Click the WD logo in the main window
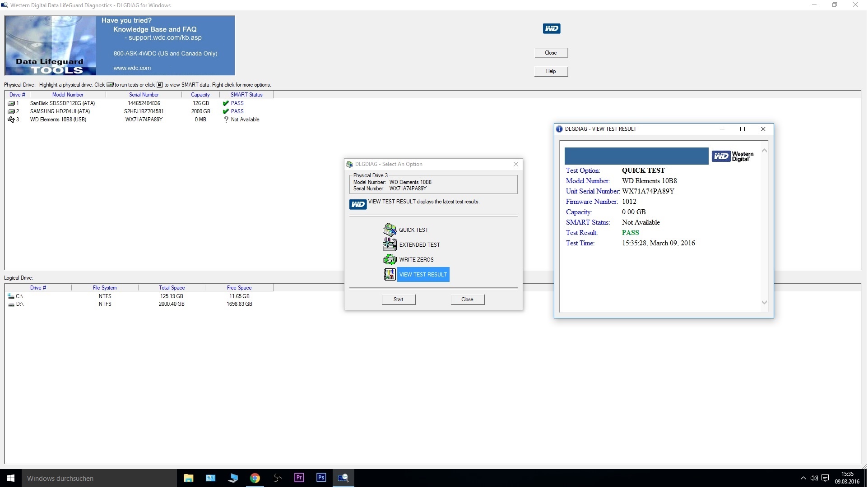The height and width of the screenshot is (488, 868). coord(552,29)
